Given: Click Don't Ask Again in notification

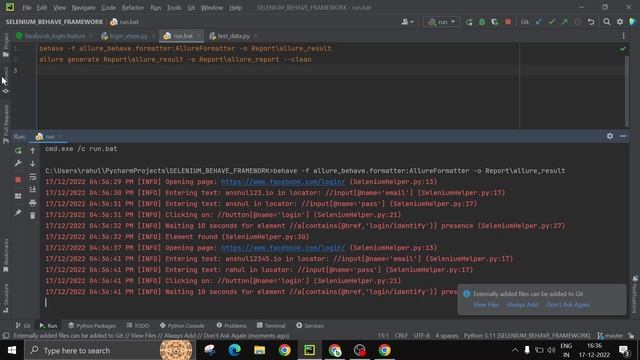Looking at the screenshot, I should [x=568, y=305].
